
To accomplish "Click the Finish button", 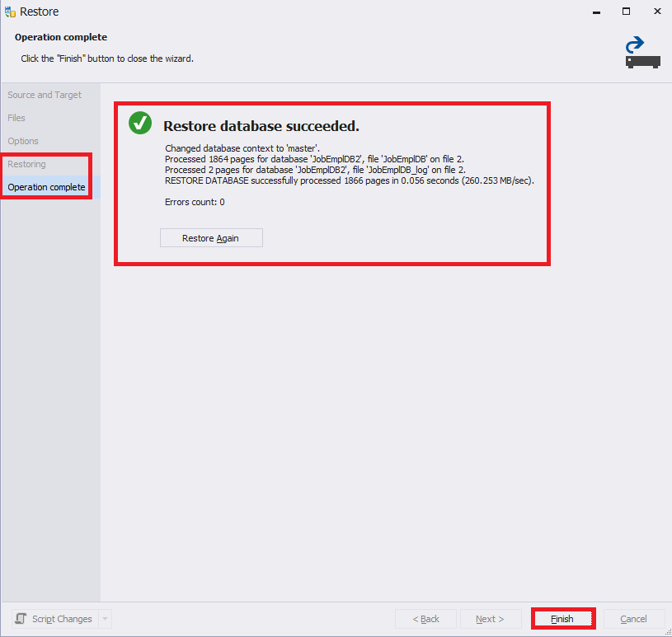I will point(563,619).
